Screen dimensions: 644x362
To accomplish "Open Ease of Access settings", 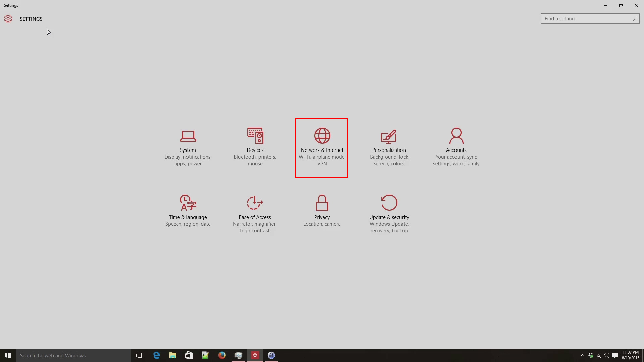I will pyautogui.click(x=255, y=215).
